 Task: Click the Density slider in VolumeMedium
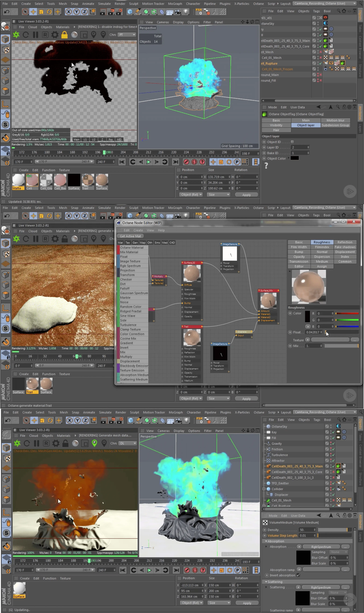click(x=335, y=530)
